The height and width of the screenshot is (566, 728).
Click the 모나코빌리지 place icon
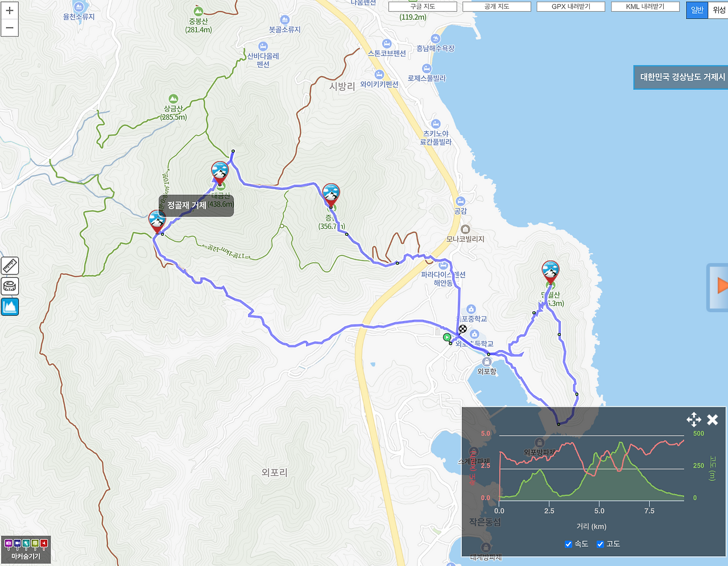(465, 230)
